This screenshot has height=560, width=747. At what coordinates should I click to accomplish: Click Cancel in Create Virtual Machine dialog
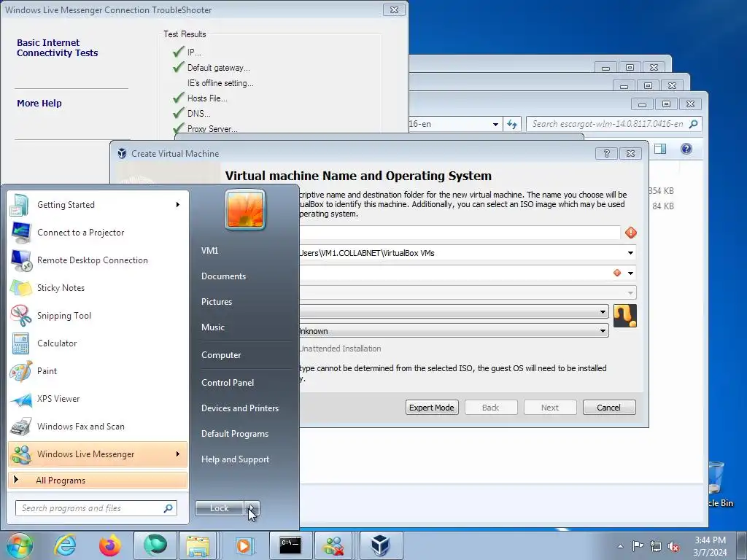pyautogui.click(x=609, y=408)
